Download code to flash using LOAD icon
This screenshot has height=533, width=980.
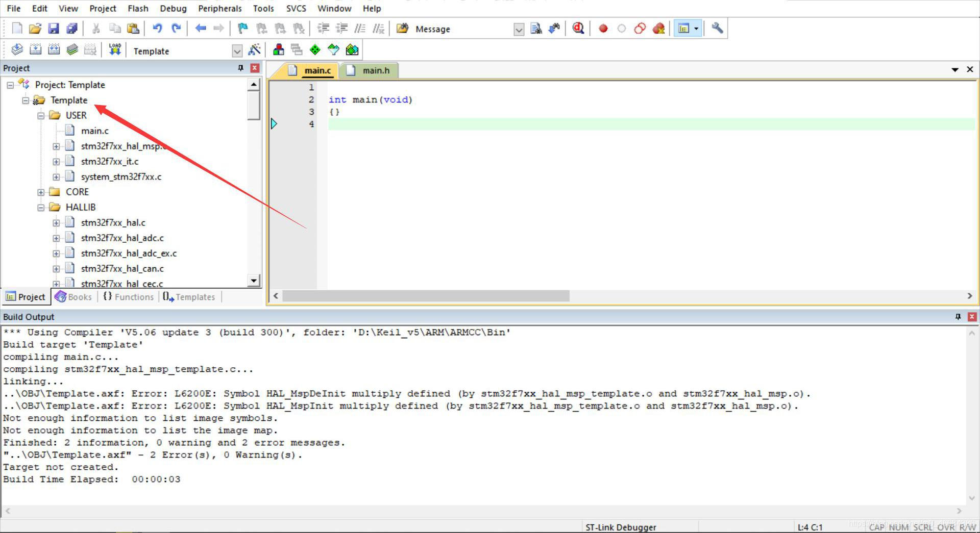[114, 49]
